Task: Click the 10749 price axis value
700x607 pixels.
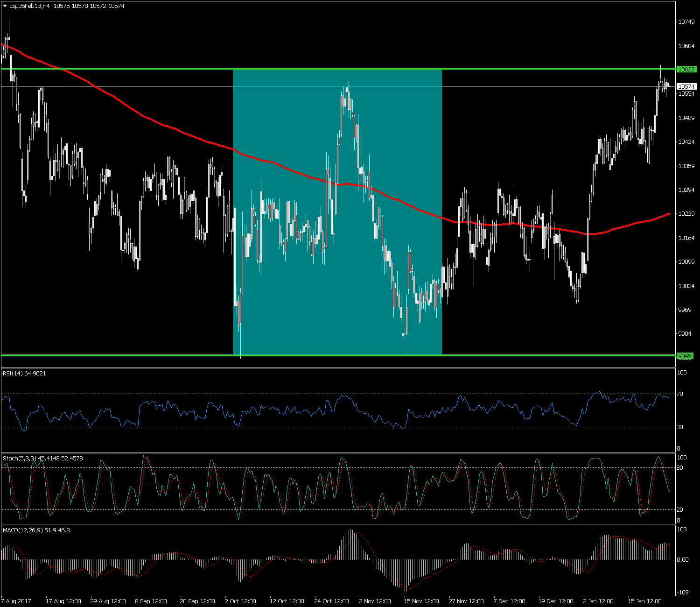Action: [686, 22]
